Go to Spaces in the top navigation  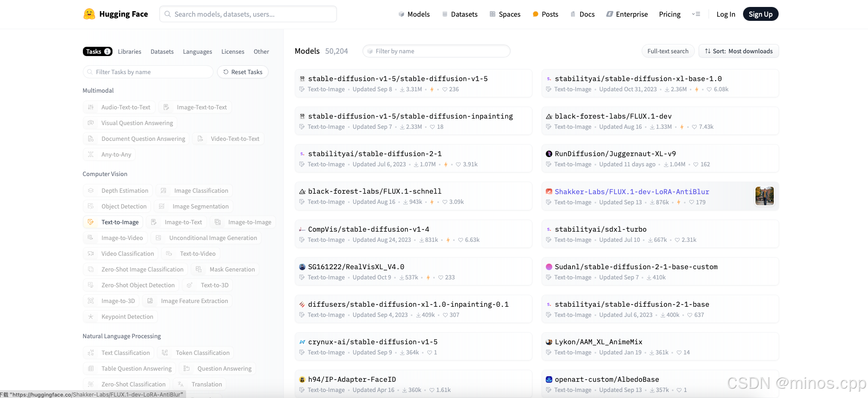pyautogui.click(x=505, y=14)
